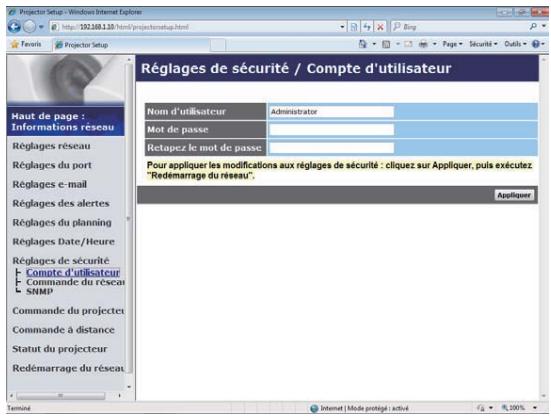Screen dimensions: 551x418
Task: Click the projector photo banner image
Action: (x=65, y=80)
